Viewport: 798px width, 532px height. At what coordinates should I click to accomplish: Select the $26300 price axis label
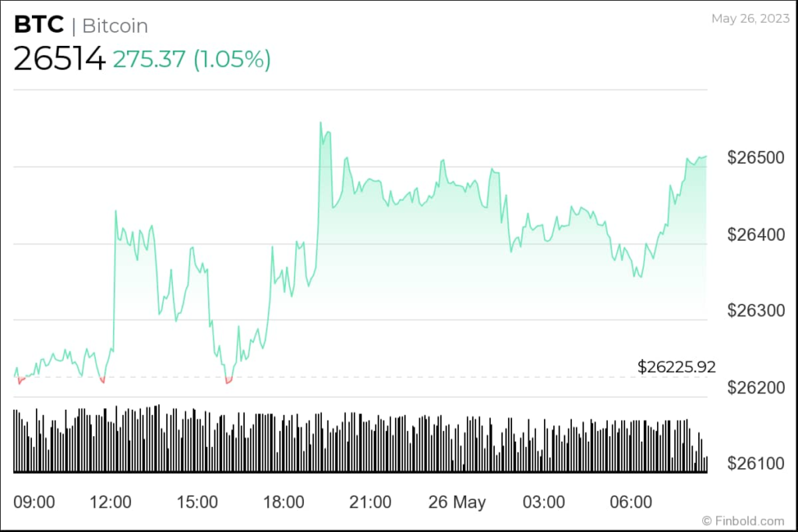pos(755,311)
